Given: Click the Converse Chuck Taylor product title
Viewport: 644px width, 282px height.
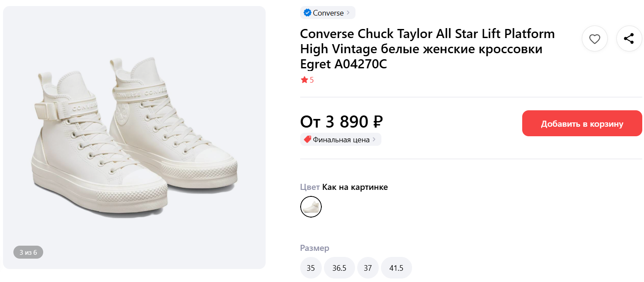Looking at the screenshot, I should (427, 49).
